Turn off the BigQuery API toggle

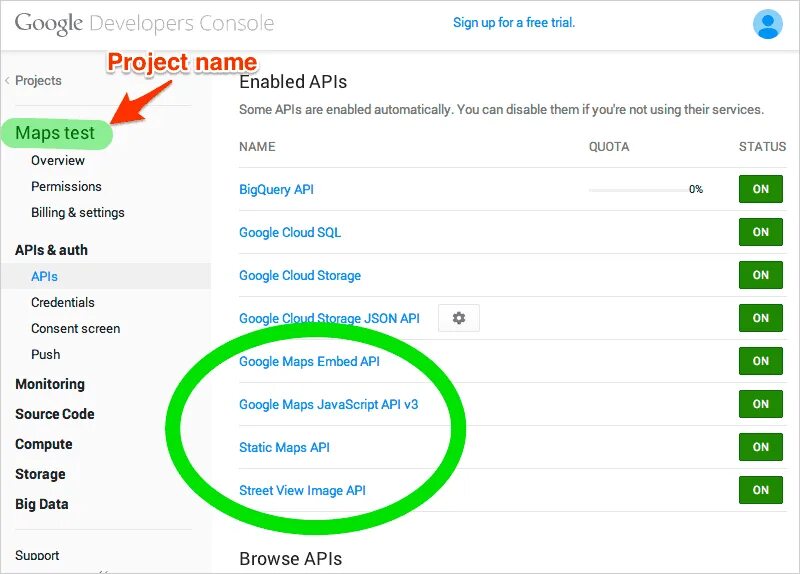coord(760,189)
